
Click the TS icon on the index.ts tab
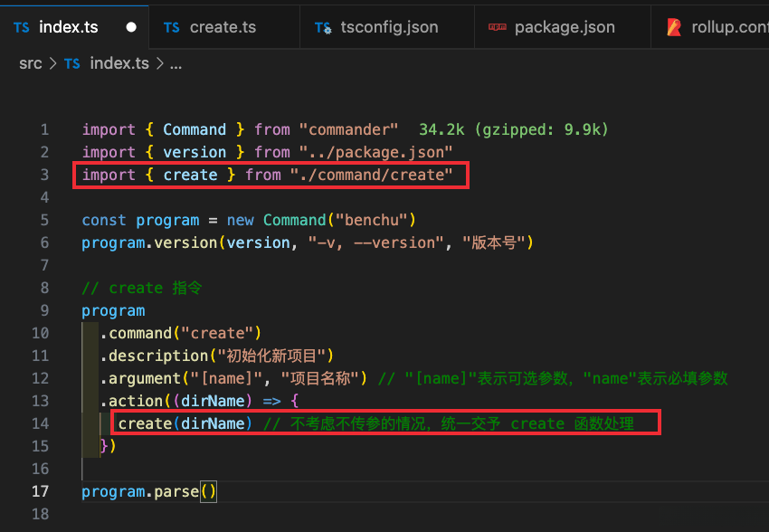click(21, 27)
